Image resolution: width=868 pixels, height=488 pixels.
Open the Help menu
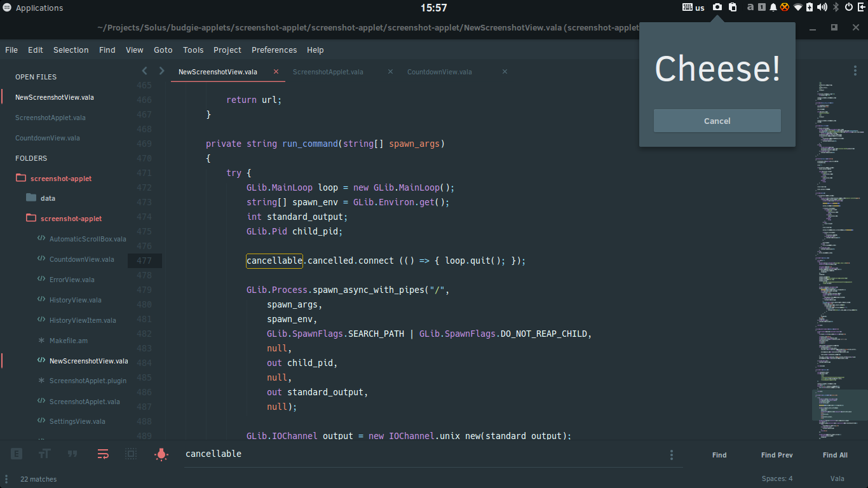pos(315,50)
